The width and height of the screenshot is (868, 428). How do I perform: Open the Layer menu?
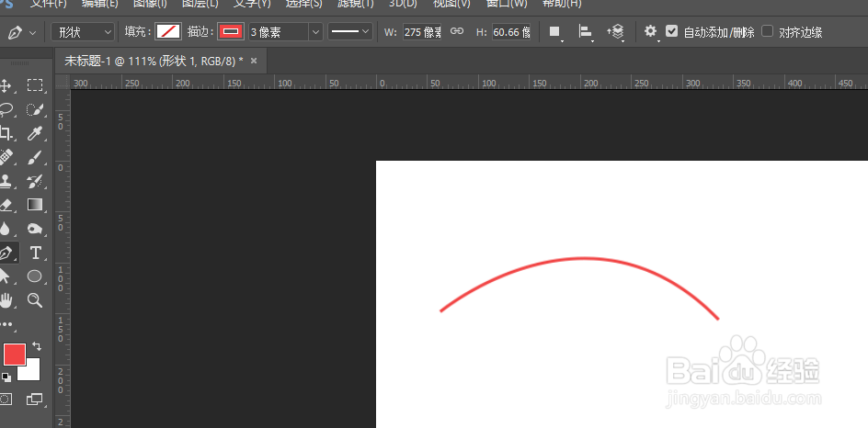(x=200, y=4)
